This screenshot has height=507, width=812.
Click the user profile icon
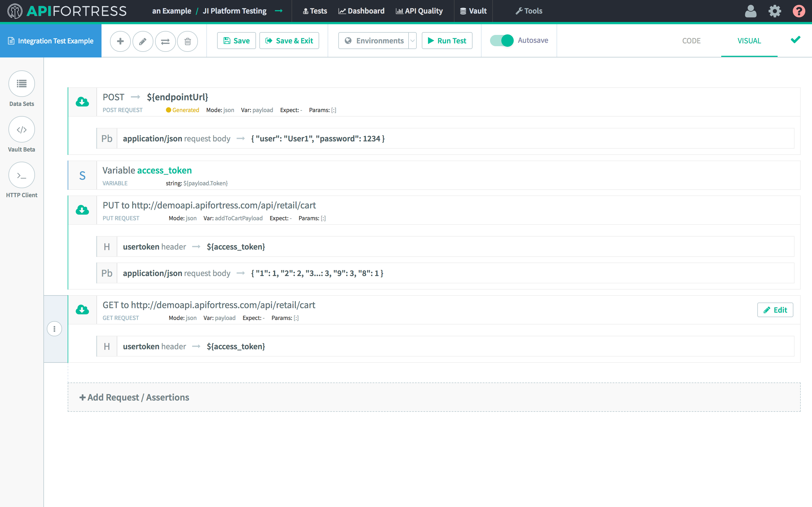tap(751, 11)
